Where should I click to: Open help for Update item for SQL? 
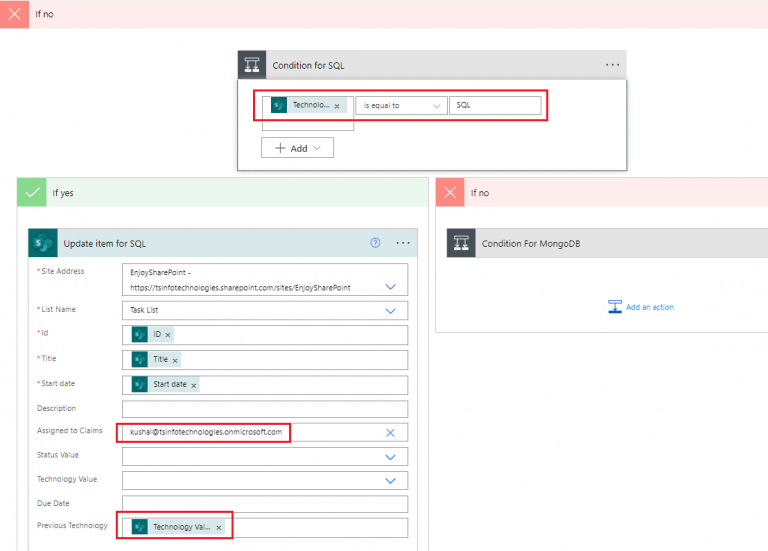(x=375, y=242)
